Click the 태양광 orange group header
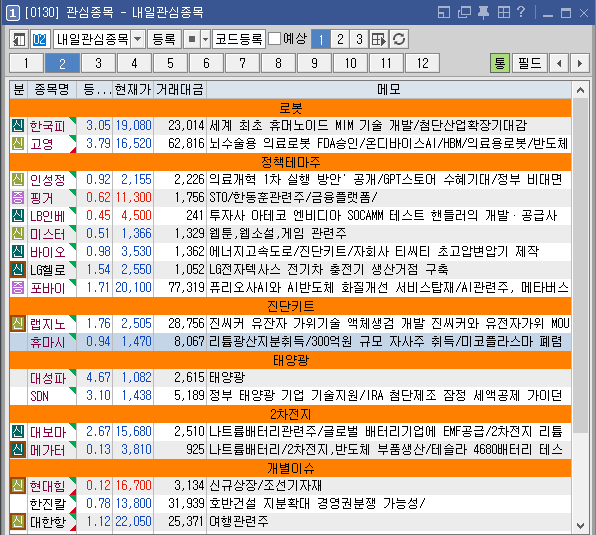 coord(290,360)
